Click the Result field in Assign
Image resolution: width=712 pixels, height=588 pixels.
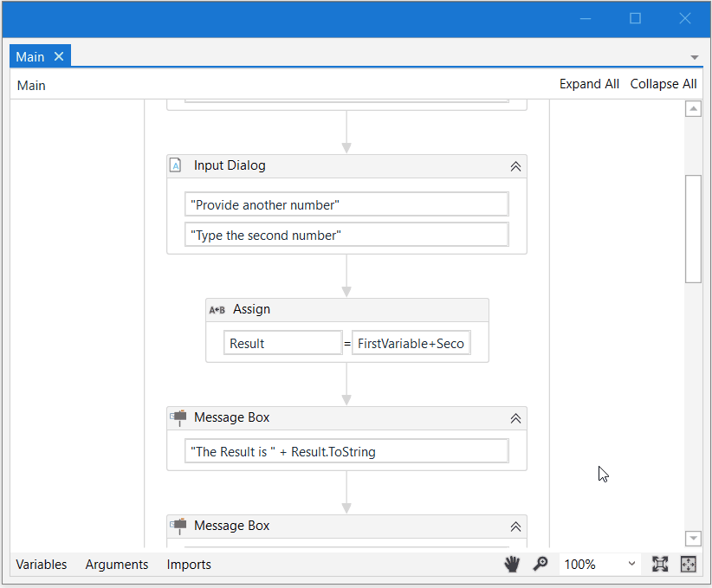pos(282,343)
